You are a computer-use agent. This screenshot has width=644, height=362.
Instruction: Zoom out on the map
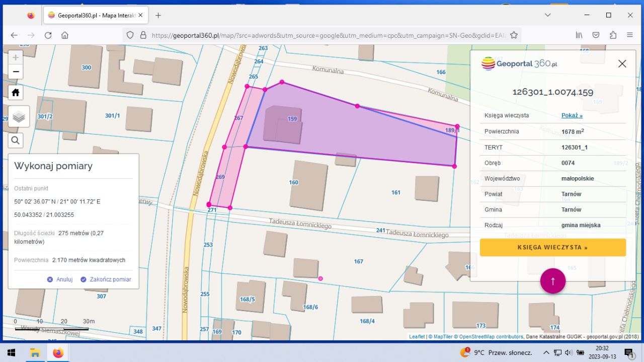[x=16, y=72]
